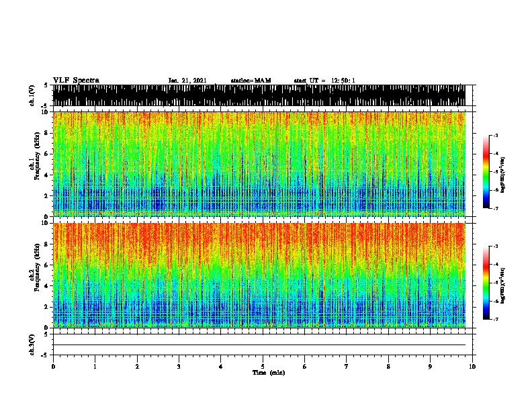Click the "VLF Spectra" plot title
Viewport: 532px width, 411px height.
coord(76,81)
